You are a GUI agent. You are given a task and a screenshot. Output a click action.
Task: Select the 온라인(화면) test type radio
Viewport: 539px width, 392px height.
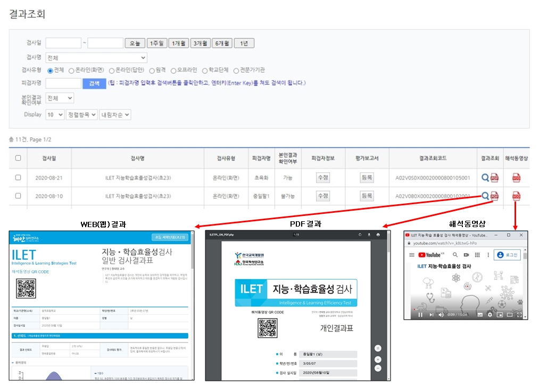coord(71,70)
